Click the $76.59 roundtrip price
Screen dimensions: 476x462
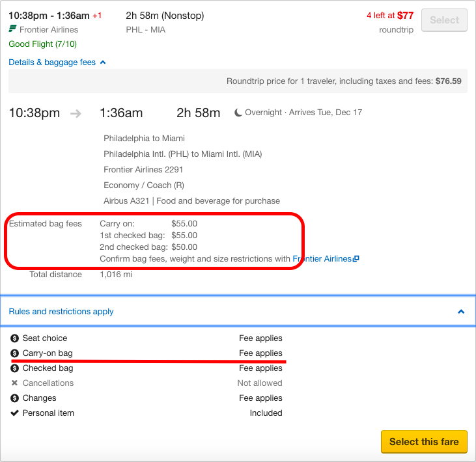[x=449, y=81]
